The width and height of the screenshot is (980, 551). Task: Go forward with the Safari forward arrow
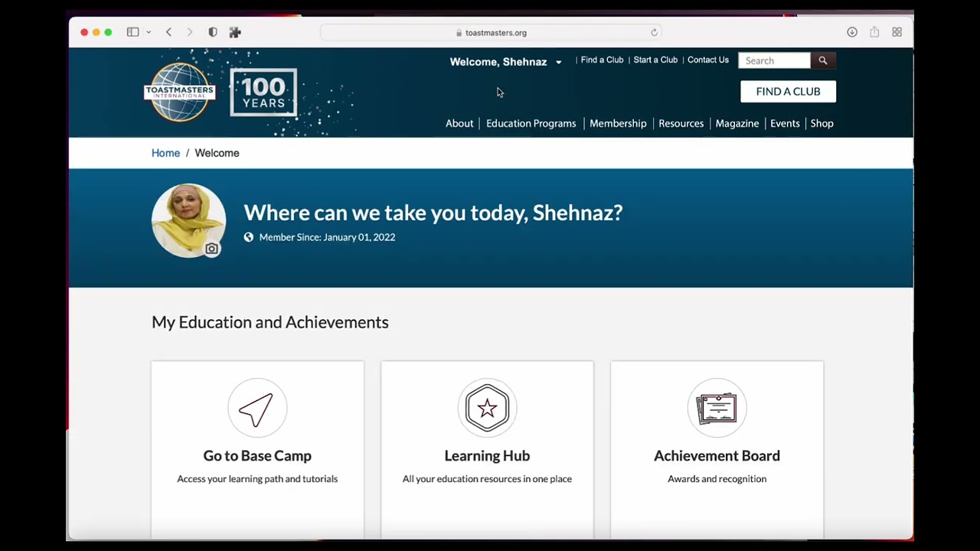pos(190,32)
